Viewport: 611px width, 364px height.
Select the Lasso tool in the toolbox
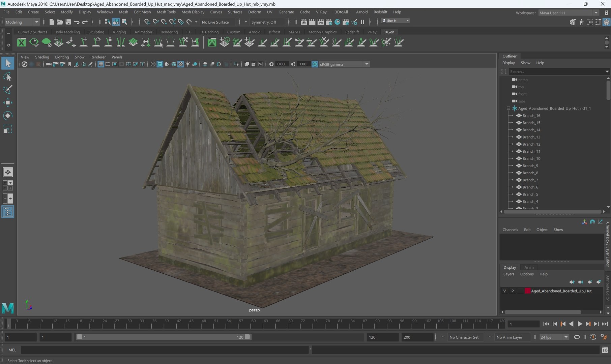[8, 77]
